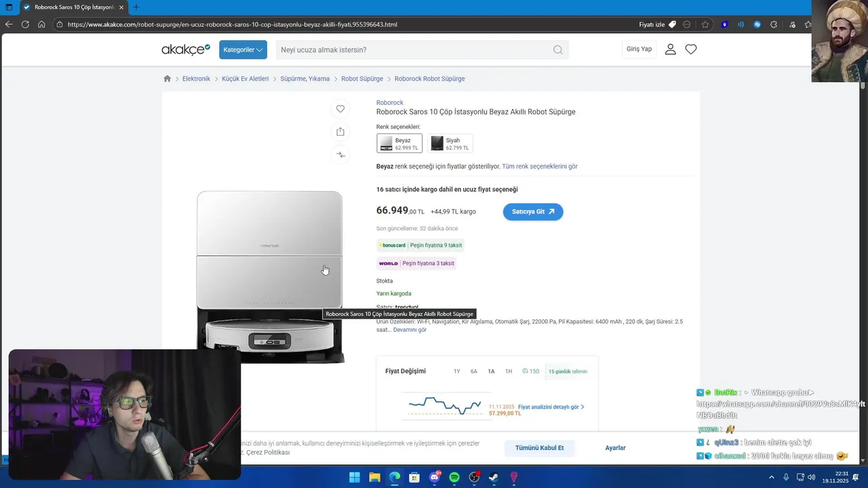Click the price change chart
This screenshot has width=868, height=488.
point(446,406)
